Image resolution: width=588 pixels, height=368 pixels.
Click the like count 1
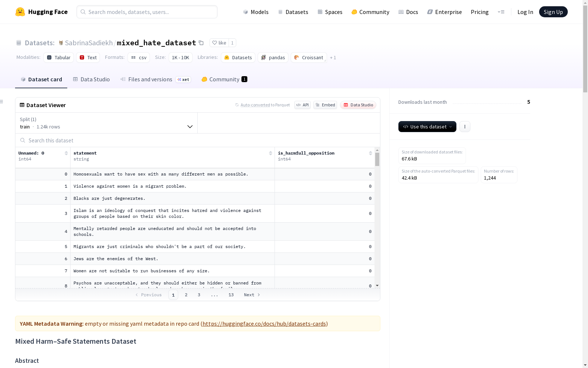click(x=232, y=43)
